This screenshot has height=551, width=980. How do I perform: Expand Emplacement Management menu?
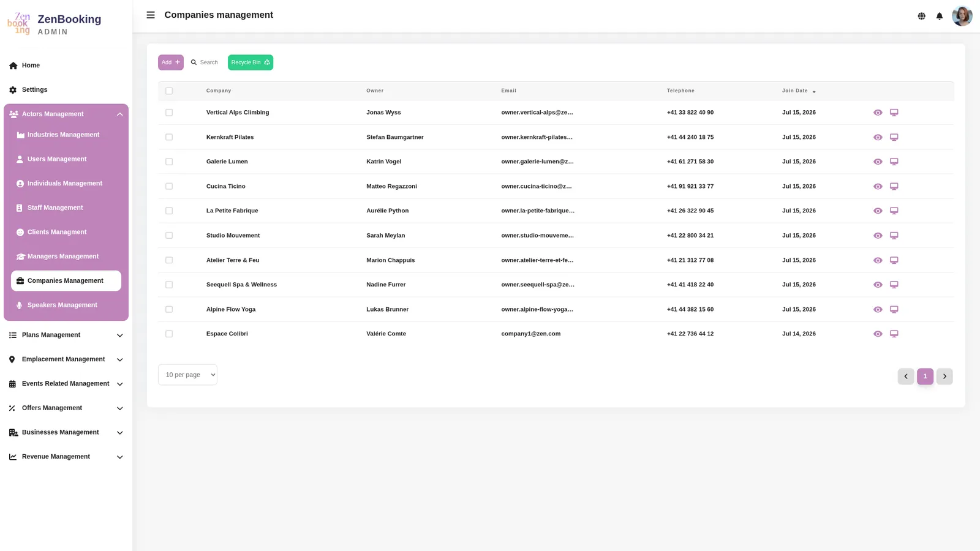click(66, 359)
